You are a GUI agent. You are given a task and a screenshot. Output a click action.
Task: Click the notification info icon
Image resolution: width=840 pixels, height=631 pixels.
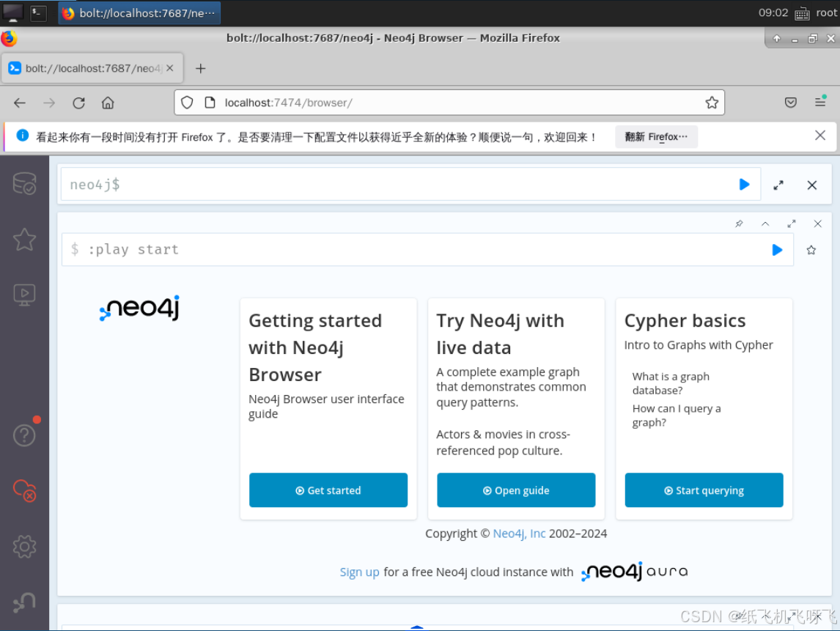coord(23,136)
